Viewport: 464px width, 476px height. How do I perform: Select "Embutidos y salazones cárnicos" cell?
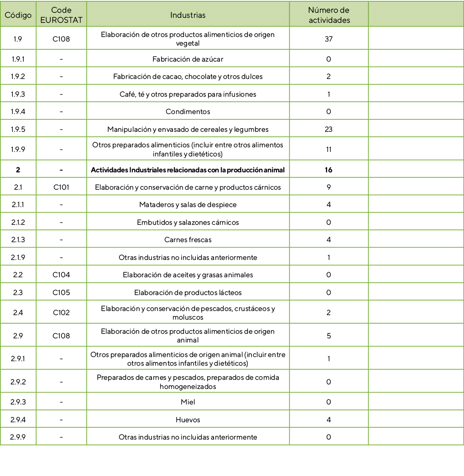188,222
